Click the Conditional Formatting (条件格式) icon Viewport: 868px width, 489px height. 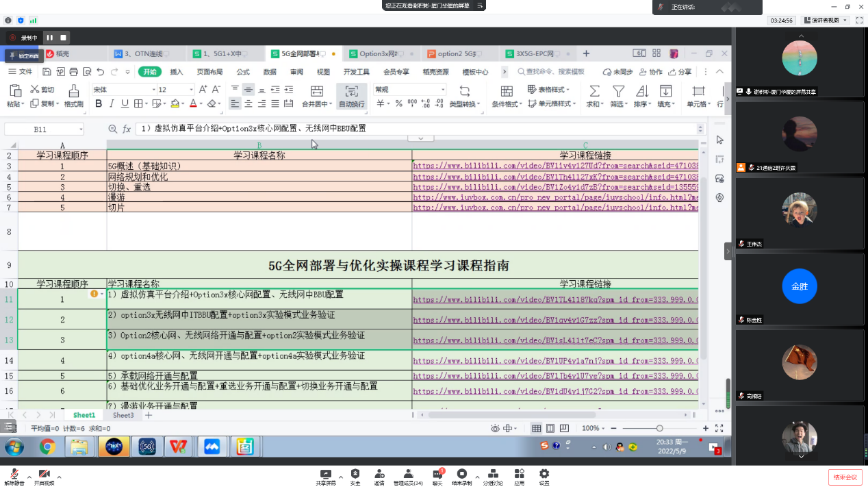(x=507, y=92)
